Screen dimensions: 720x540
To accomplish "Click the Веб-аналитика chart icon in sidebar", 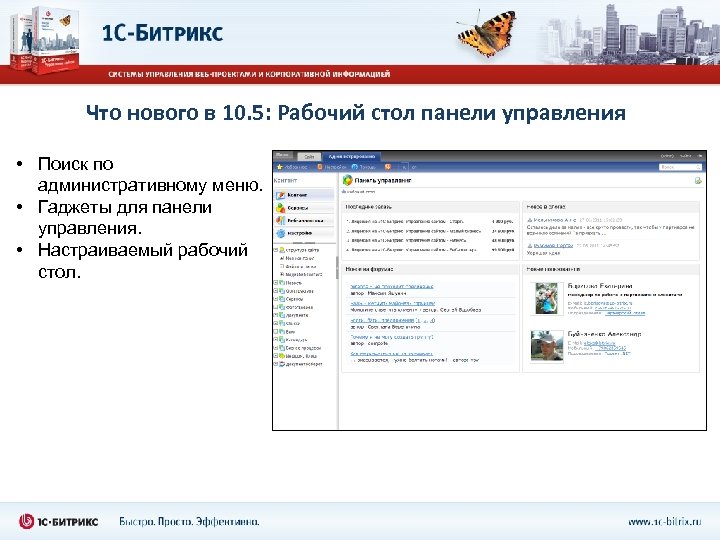I will click(x=280, y=221).
